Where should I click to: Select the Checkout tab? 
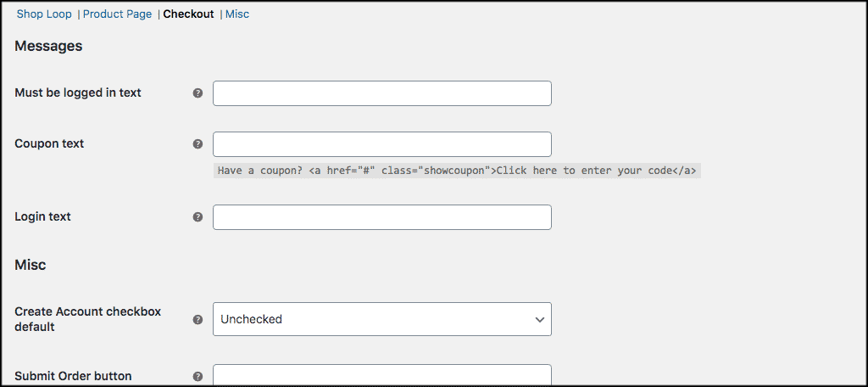tap(188, 14)
